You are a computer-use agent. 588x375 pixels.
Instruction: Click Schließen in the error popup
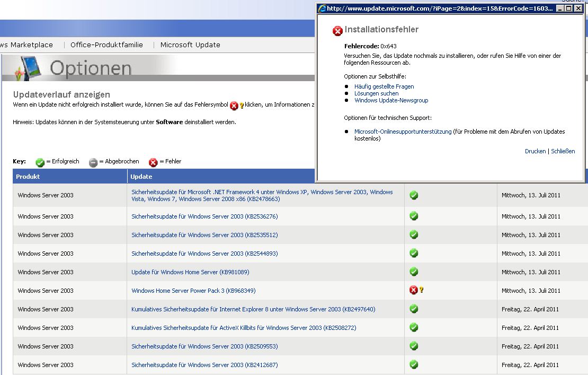pyautogui.click(x=563, y=151)
